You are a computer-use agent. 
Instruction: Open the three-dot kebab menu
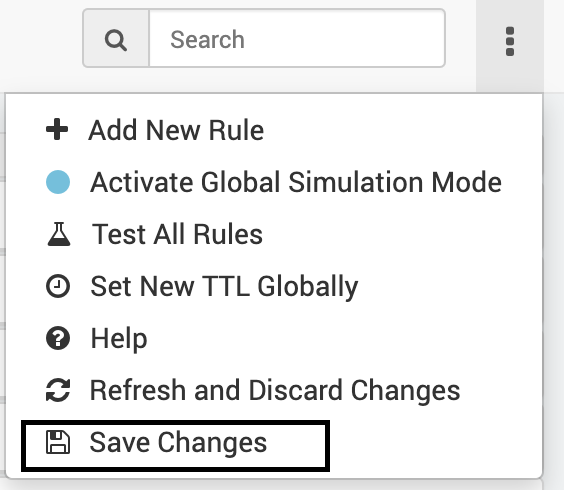tap(510, 41)
